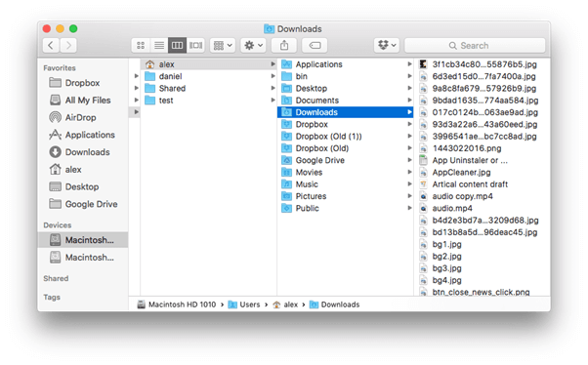Expand the daniel folder arrow
Image resolution: width=588 pixels, height=365 pixels.
[x=273, y=76]
